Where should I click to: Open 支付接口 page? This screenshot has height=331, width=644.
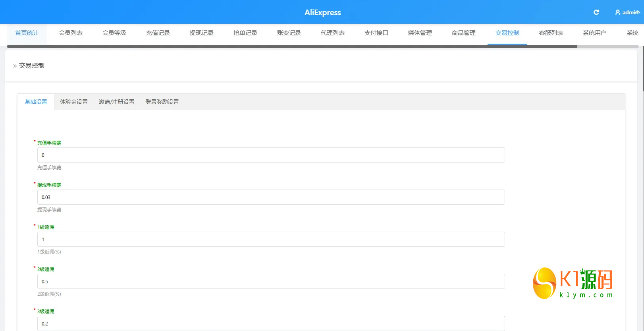376,33
